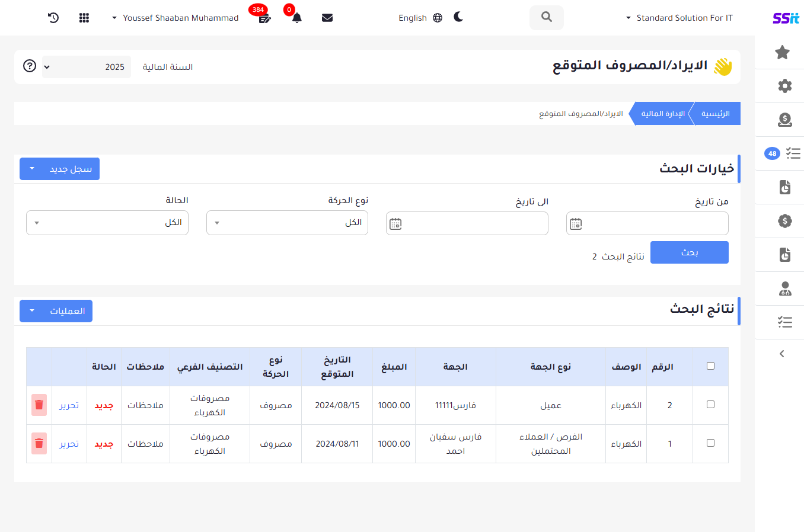The height and width of the screenshot is (532, 804).
Task: Select all rows header checkbox
Action: [x=710, y=366]
